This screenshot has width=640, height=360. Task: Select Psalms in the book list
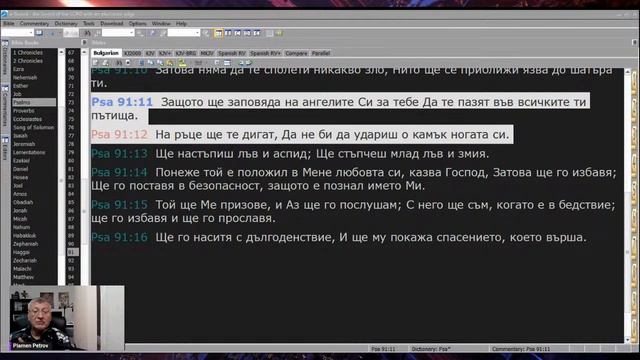34,102
